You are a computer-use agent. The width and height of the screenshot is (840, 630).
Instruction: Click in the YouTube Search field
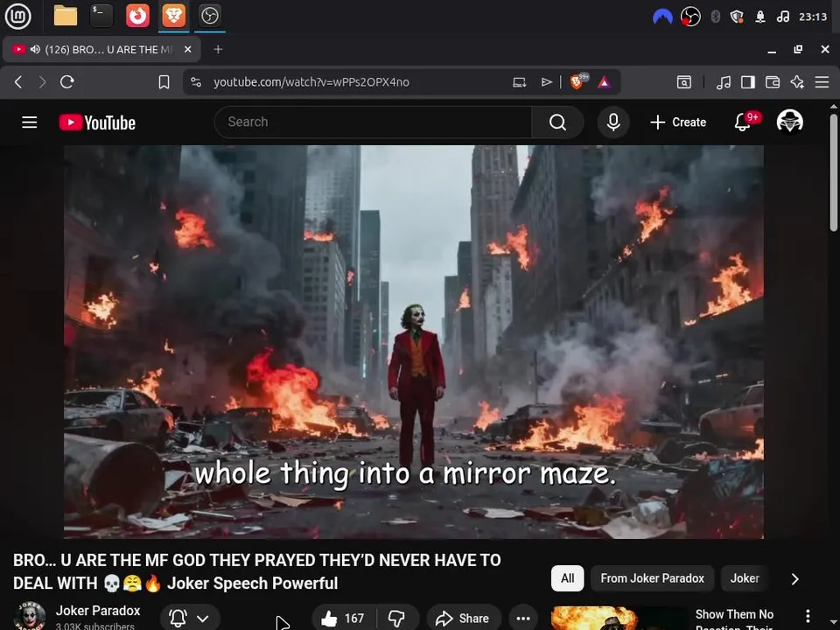(x=373, y=122)
